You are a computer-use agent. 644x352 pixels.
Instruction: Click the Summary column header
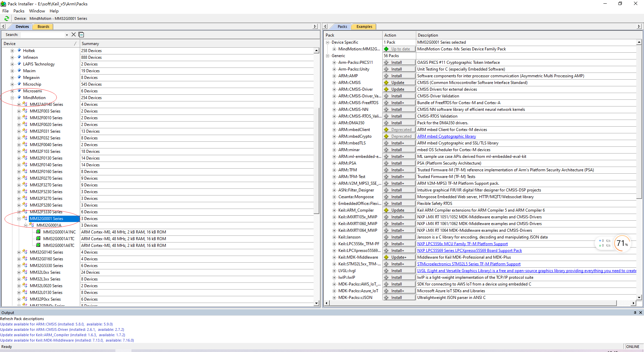[197, 44]
